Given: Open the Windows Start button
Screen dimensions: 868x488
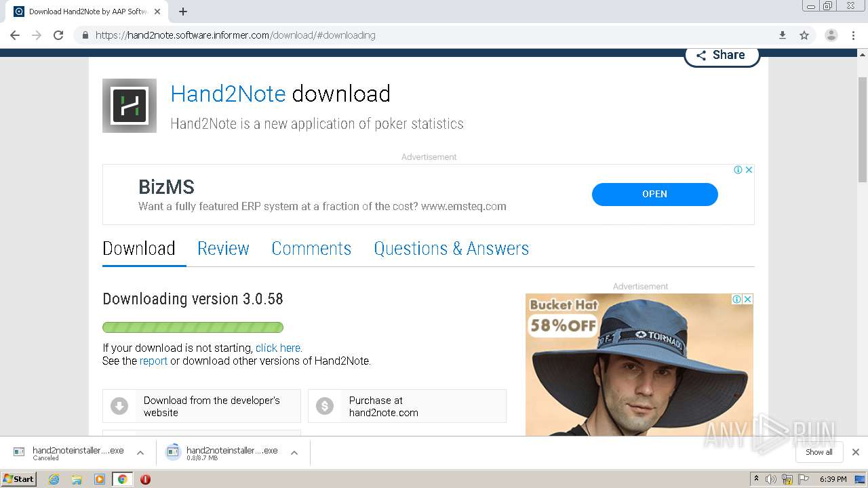Looking at the screenshot, I should [19, 479].
